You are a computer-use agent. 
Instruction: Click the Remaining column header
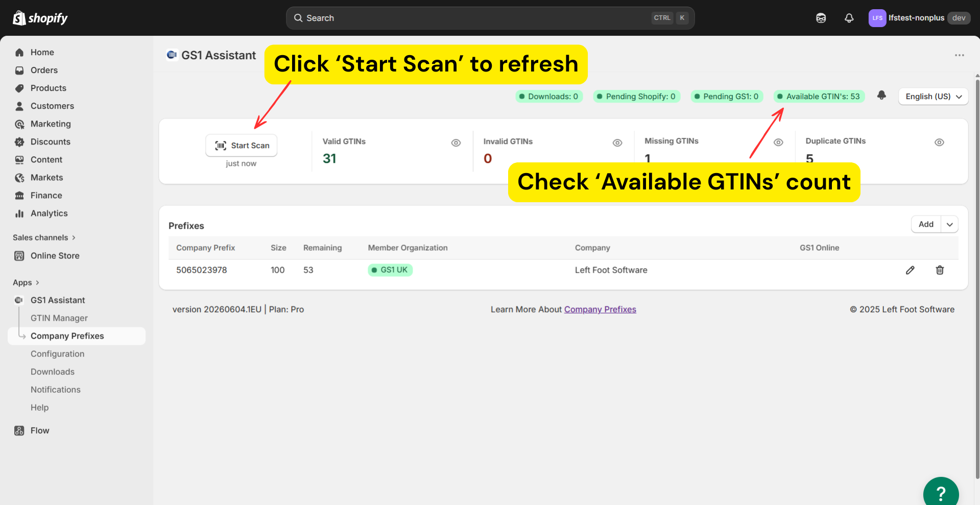322,248
